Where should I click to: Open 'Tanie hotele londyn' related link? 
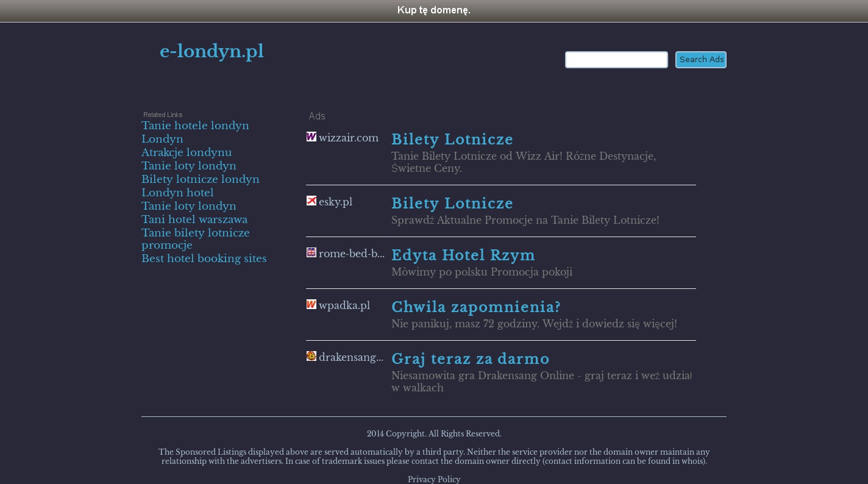(x=195, y=126)
